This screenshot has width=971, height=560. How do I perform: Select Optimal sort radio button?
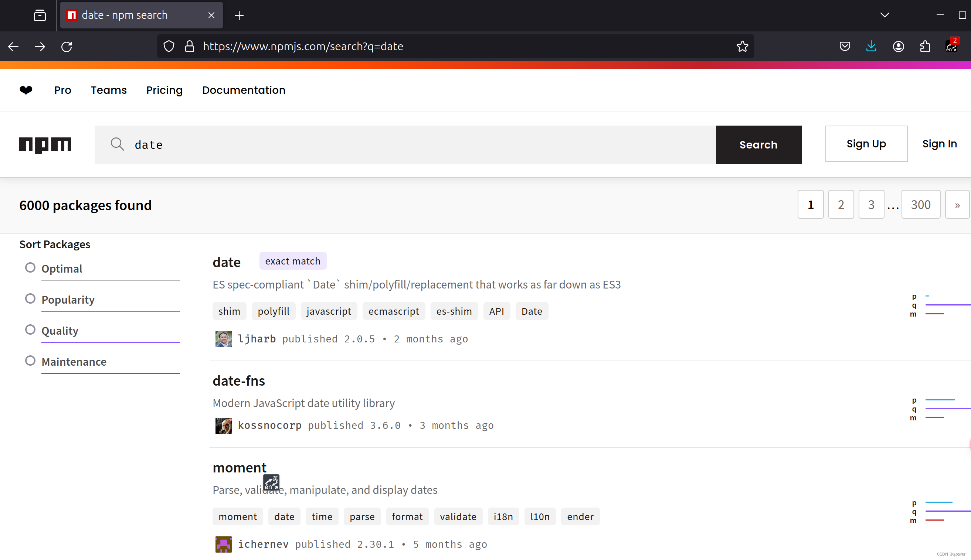[30, 268]
